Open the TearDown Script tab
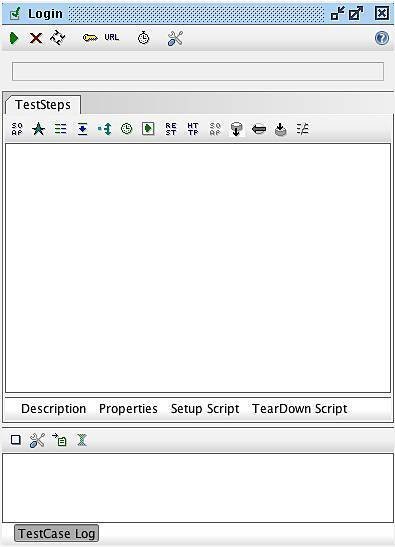Screen dimensions: 395x547 (300, 409)
